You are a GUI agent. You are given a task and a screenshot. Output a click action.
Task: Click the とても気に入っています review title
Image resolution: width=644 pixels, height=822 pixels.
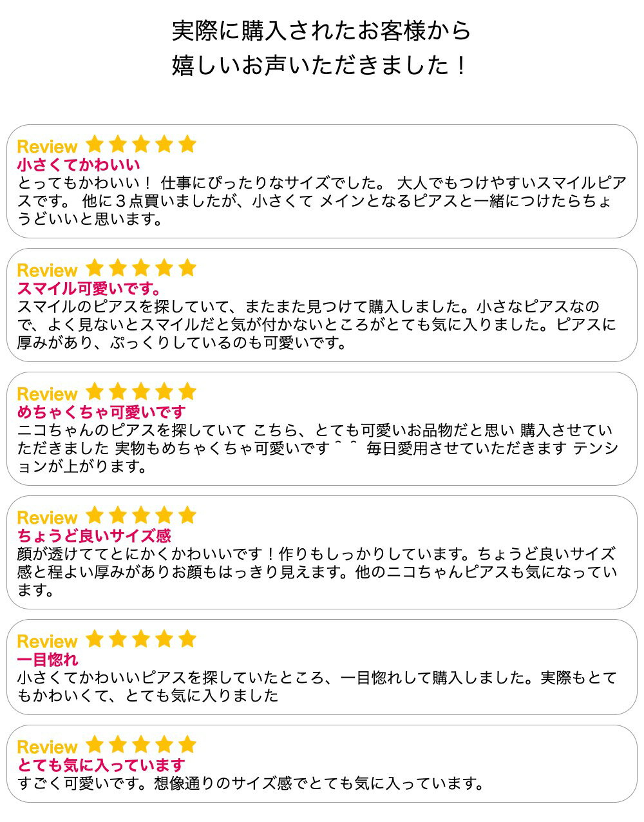(101, 765)
